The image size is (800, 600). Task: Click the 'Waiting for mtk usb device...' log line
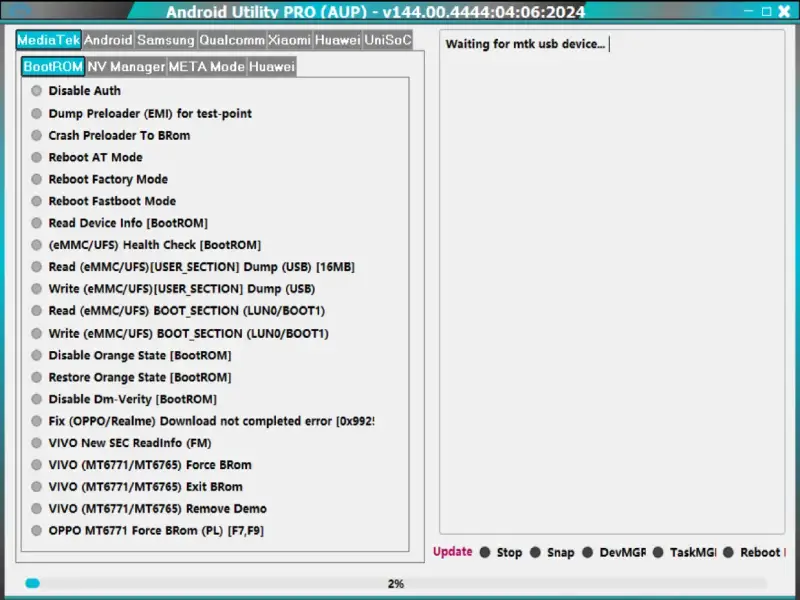525,44
